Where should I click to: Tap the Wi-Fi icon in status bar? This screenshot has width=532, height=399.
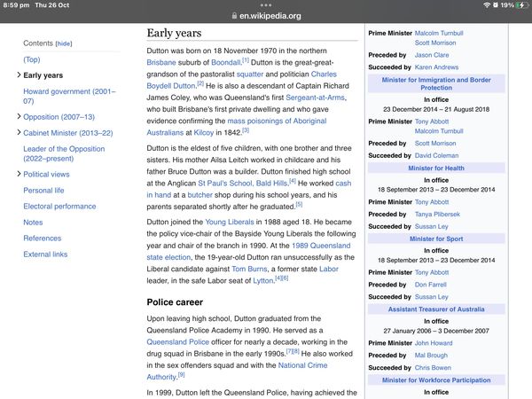487,5
